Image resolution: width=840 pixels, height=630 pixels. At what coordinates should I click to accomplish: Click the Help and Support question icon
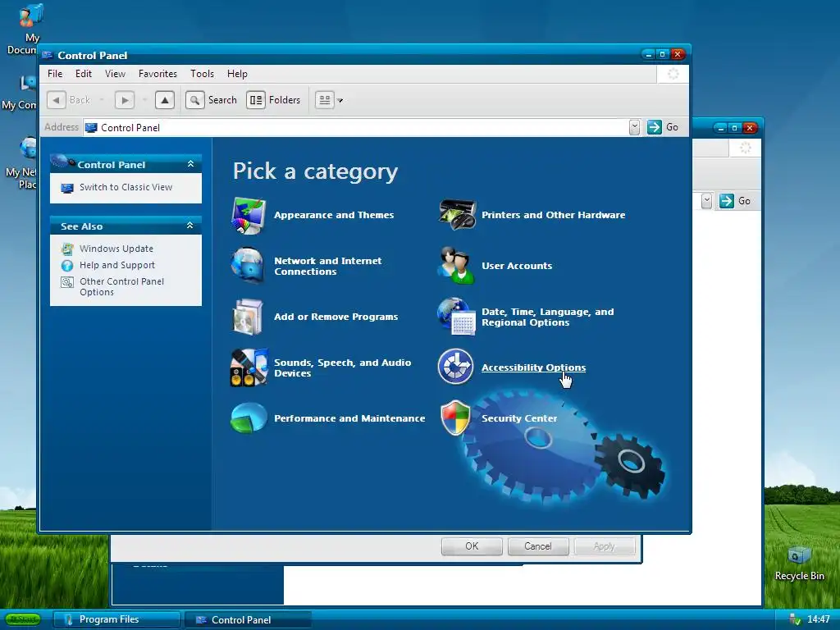pos(67,265)
